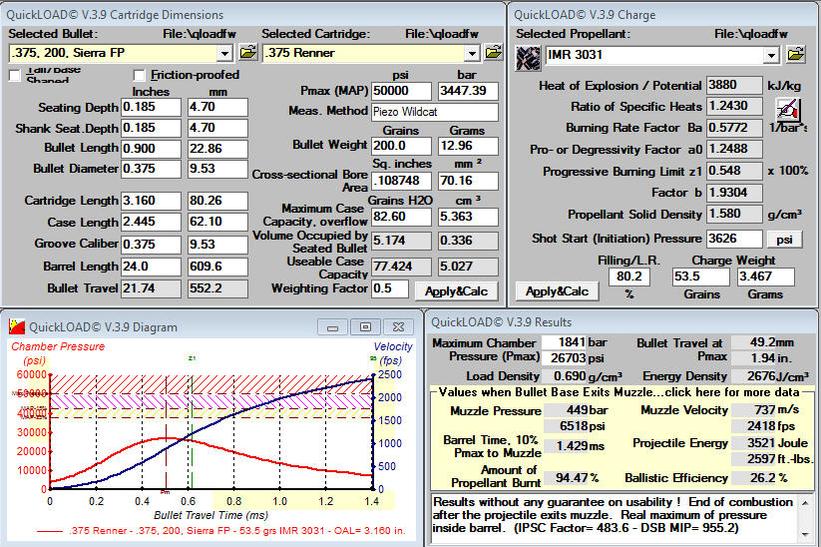Toggle the Tail/Base Shaped checkbox
This screenshot has height=547, width=821.
tap(15, 76)
